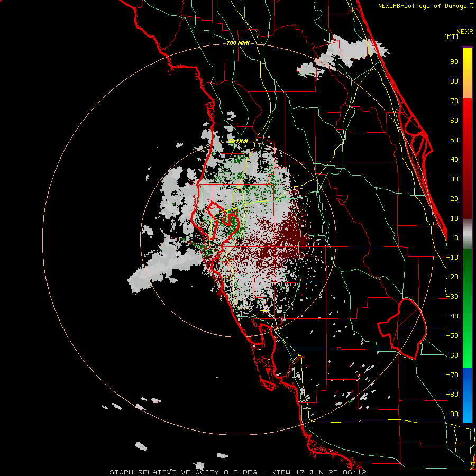Select the -50 value on velocity scale
This screenshot has height=476, width=476.
(452, 336)
